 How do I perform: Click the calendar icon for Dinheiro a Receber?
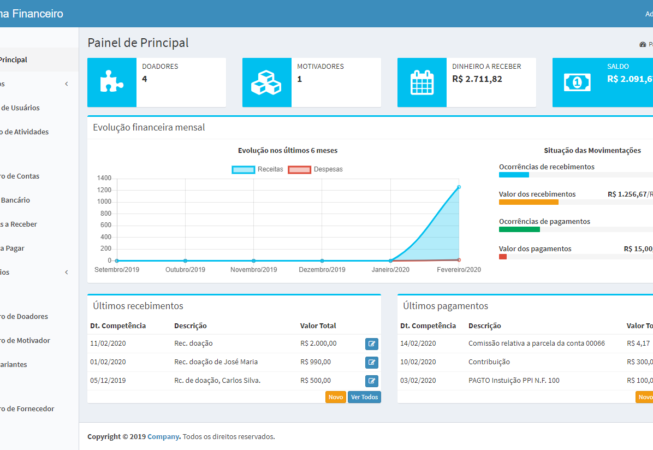421,82
